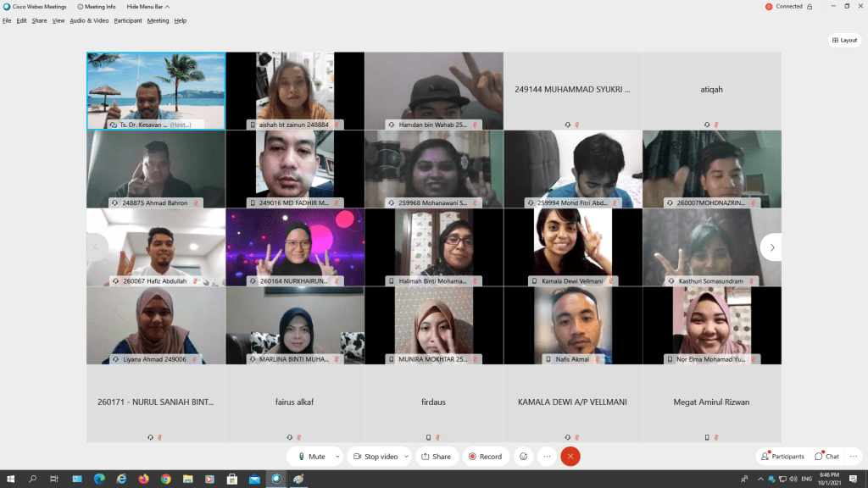Launch Firefox from the taskbar
Viewport: 868px width, 488px height.
tap(142, 479)
